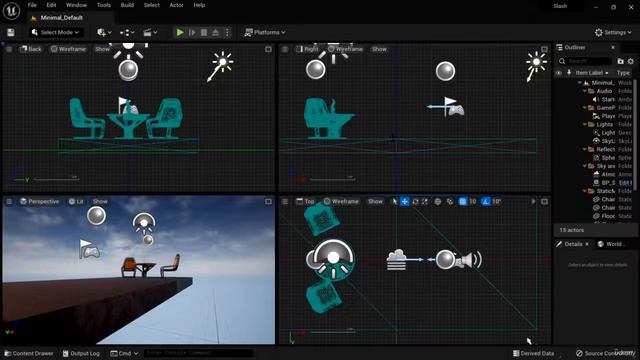This screenshot has width=640, height=360.
Task: Click the Top view orientation button
Action: click(305, 201)
